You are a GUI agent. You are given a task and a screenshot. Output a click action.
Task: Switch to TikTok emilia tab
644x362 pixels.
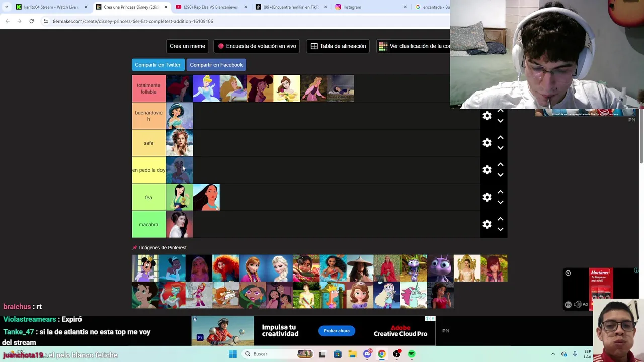pyautogui.click(x=290, y=7)
